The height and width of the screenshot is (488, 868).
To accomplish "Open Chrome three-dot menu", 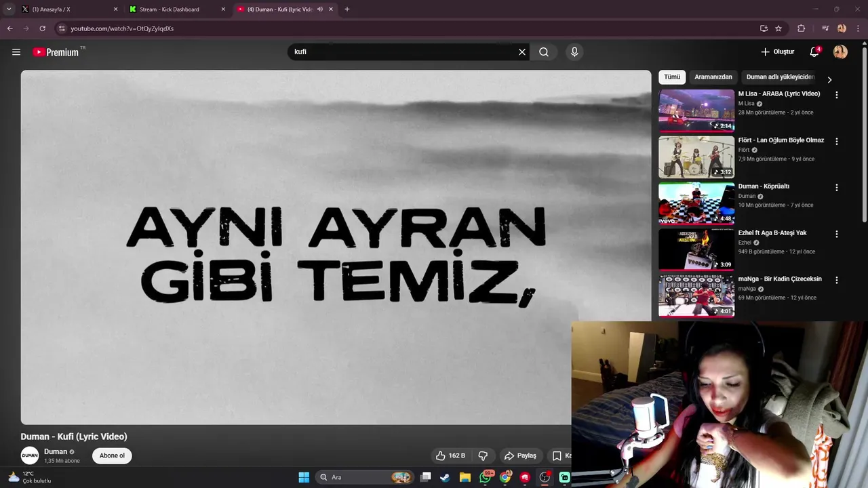I will [x=857, y=28].
